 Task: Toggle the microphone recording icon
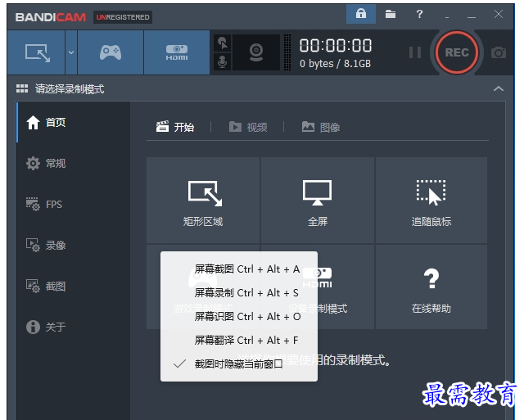coord(222,62)
